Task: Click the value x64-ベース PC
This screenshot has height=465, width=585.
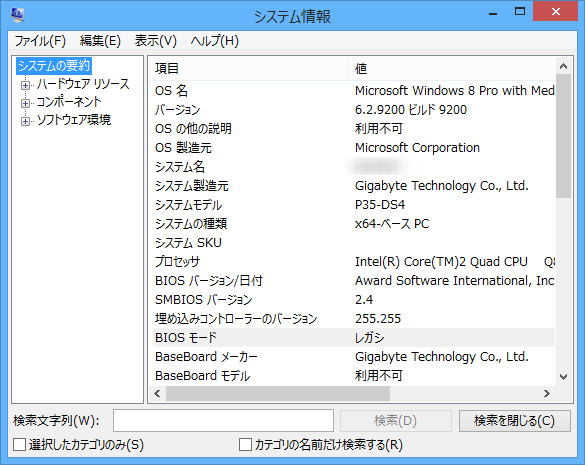Action: [x=392, y=224]
